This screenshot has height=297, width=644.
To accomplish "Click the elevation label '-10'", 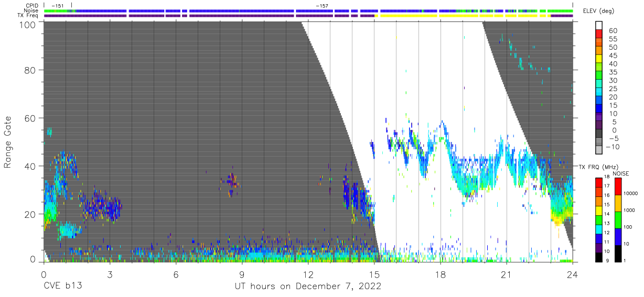I will pyautogui.click(x=614, y=147).
